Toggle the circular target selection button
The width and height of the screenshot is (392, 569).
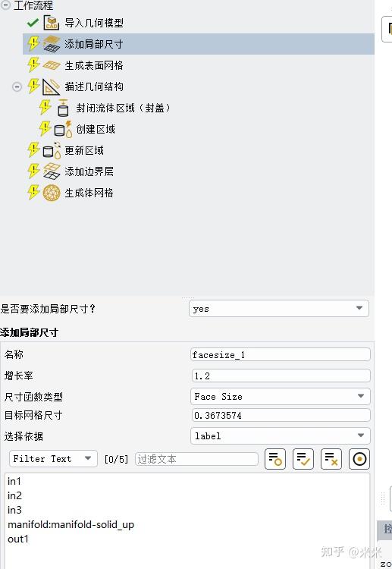tap(359, 459)
